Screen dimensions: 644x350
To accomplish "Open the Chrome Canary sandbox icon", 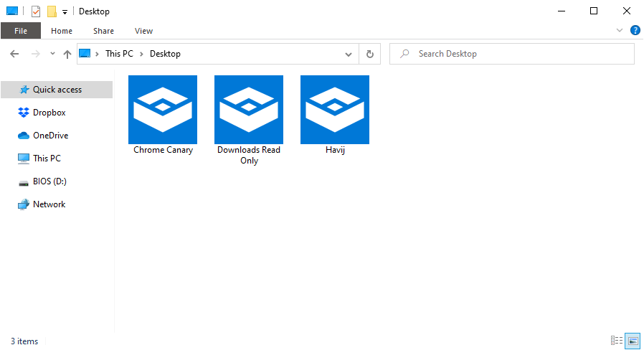I will tap(163, 110).
